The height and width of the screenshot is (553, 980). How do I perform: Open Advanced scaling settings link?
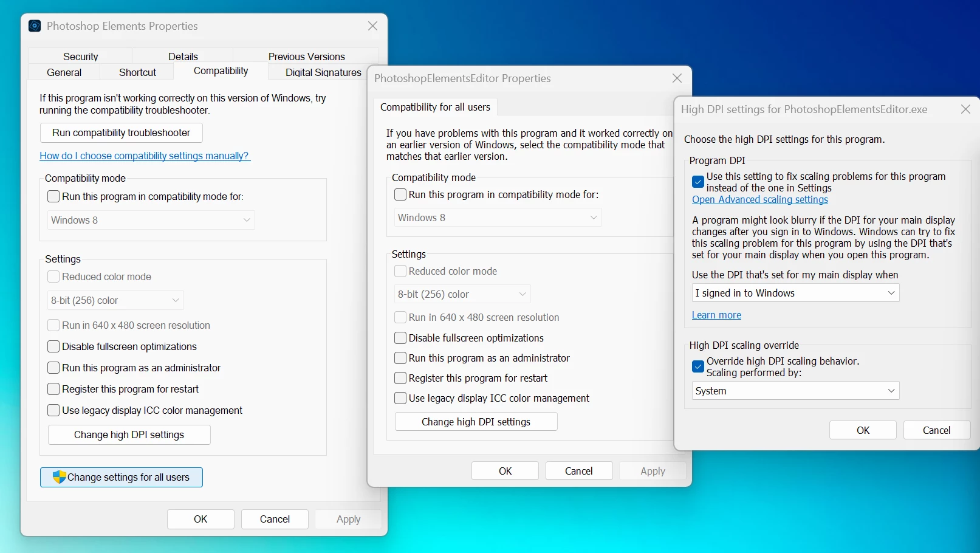click(x=760, y=199)
